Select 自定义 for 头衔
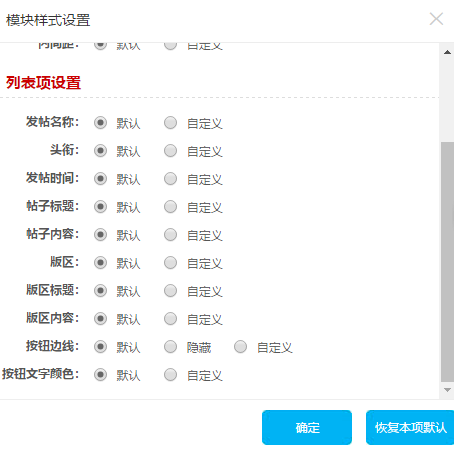The width and height of the screenshot is (454, 465). pyautogui.click(x=170, y=151)
